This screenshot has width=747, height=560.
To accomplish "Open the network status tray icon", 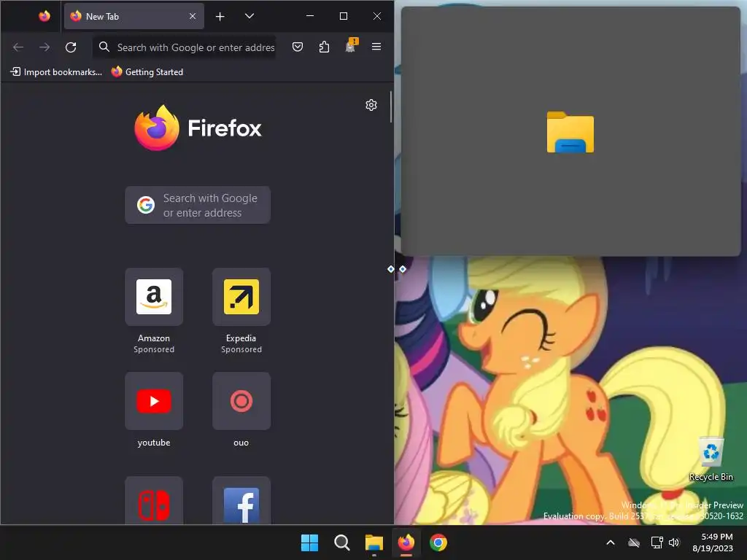I will [657, 542].
